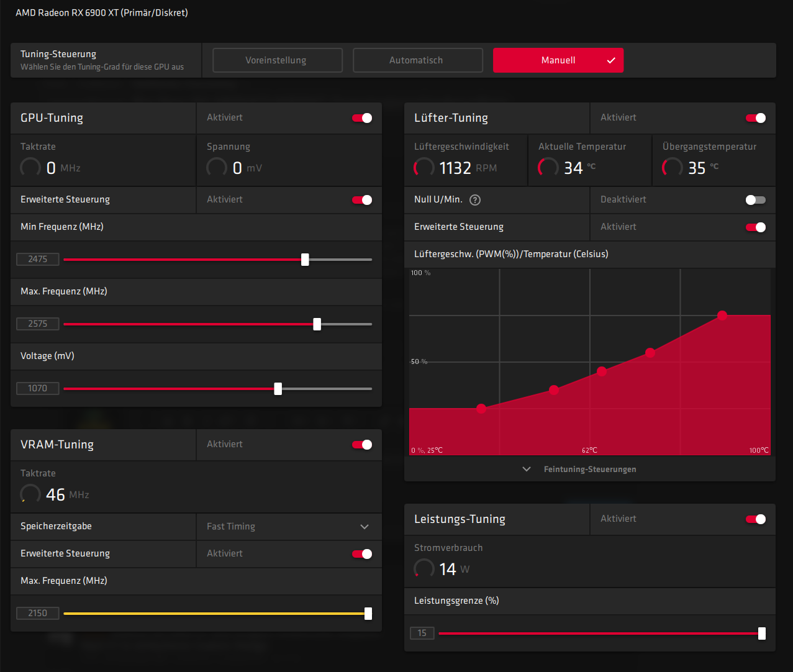
Task: Choose the Manuell tuning mode
Action: (x=558, y=60)
